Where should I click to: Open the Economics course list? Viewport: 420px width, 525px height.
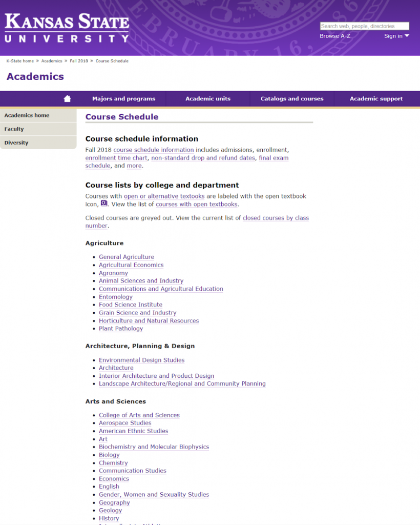[114, 479]
